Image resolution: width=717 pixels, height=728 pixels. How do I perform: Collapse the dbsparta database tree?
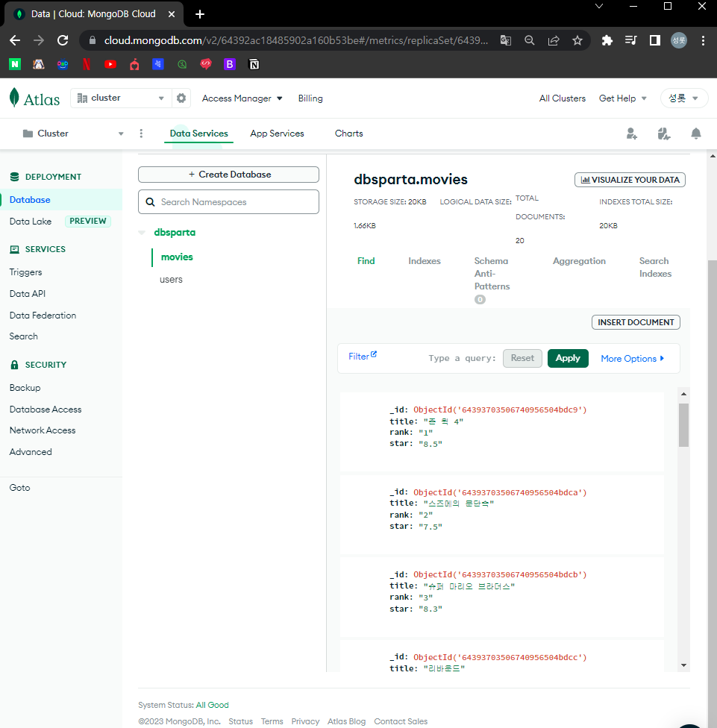(x=142, y=233)
